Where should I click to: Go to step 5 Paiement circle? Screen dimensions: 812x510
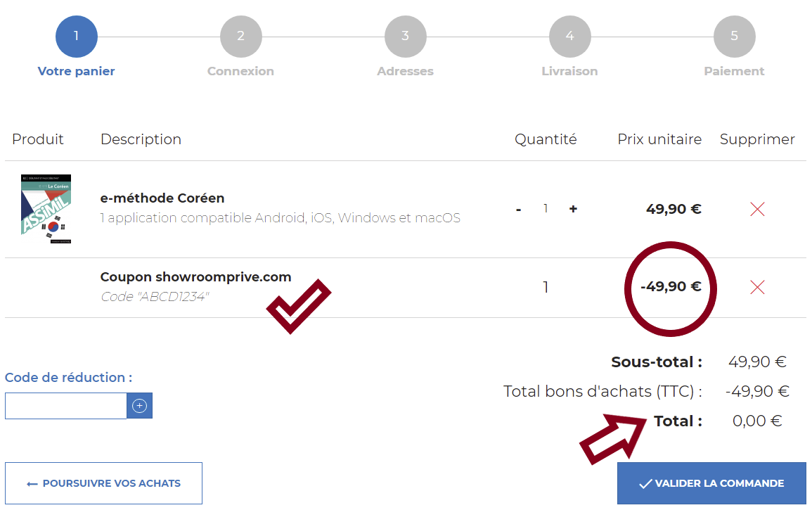click(735, 37)
